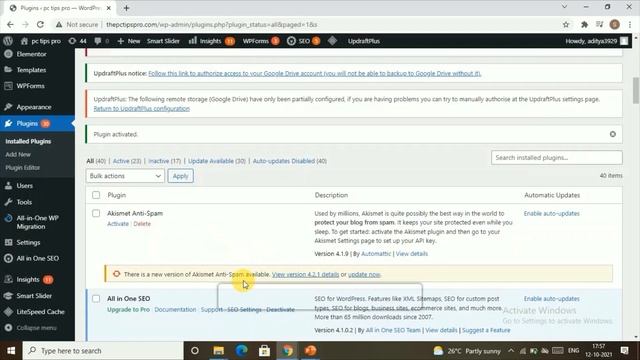640x360 pixels.
Task: Open All in One SEO sidebar item
Action: click(37, 258)
